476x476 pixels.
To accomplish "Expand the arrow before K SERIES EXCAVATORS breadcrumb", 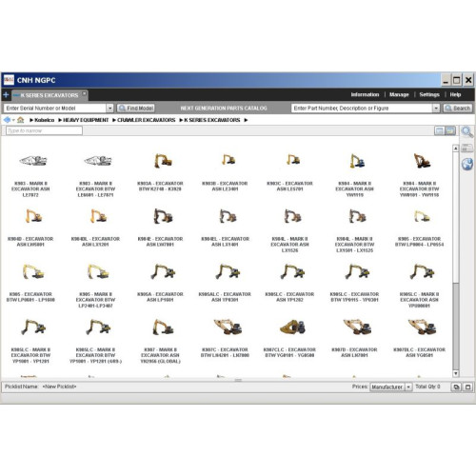I will 181,120.
